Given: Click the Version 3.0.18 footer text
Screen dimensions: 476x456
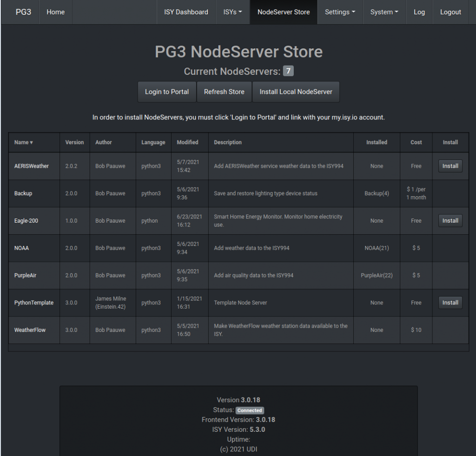Looking at the screenshot, I should [238, 400].
